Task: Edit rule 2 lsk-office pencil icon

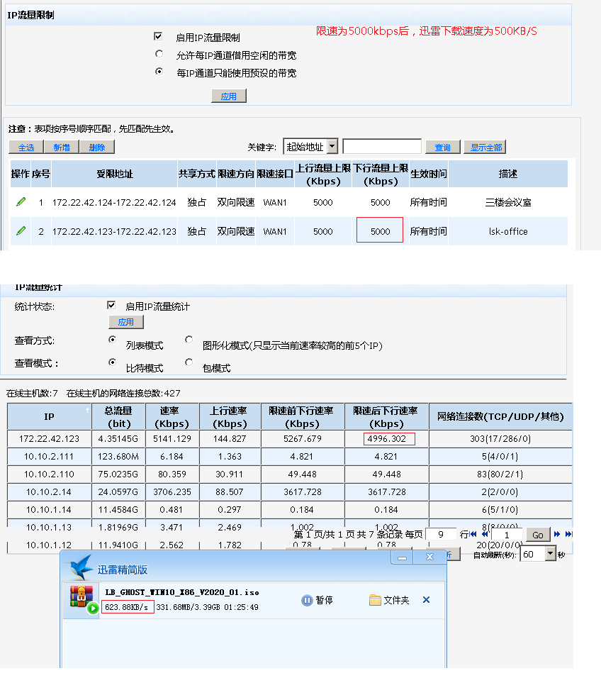Action: click(21, 231)
